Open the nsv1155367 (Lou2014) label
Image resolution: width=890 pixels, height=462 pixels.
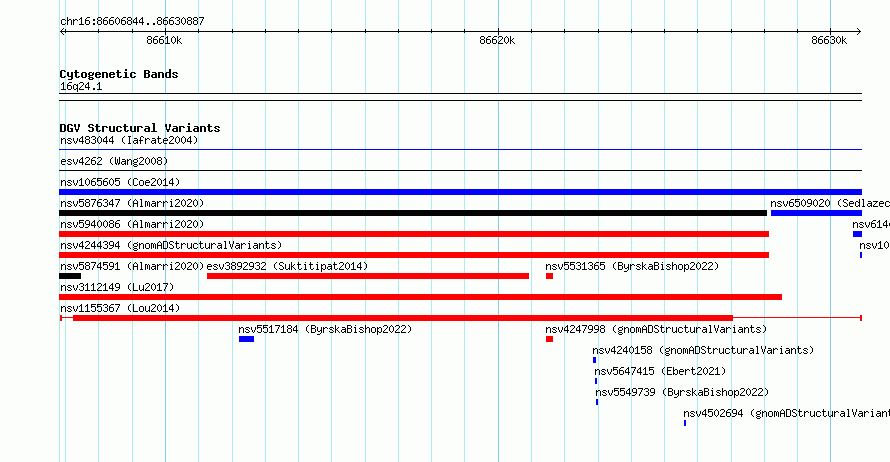(120, 308)
